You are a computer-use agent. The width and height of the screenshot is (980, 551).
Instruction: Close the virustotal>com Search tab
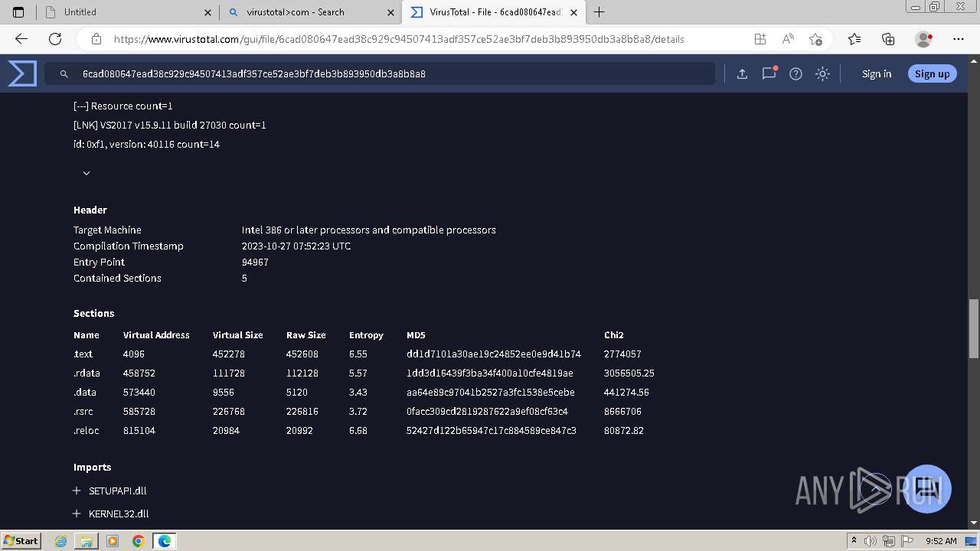tap(391, 12)
